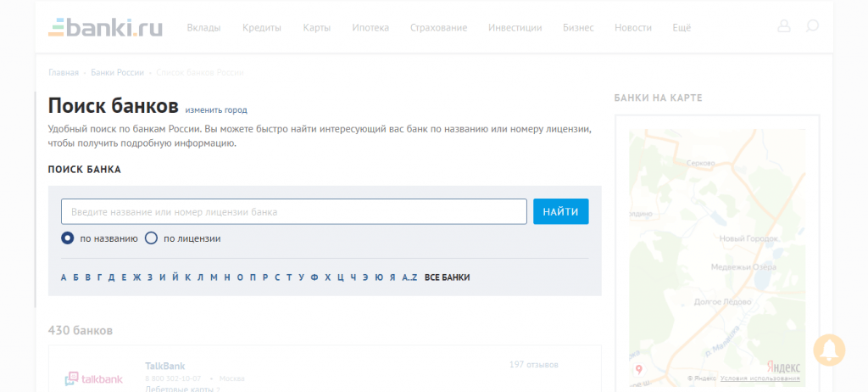Select the 'по лицензии' radio option
Image resolution: width=868 pixels, height=392 pixels.
[152, 238]
